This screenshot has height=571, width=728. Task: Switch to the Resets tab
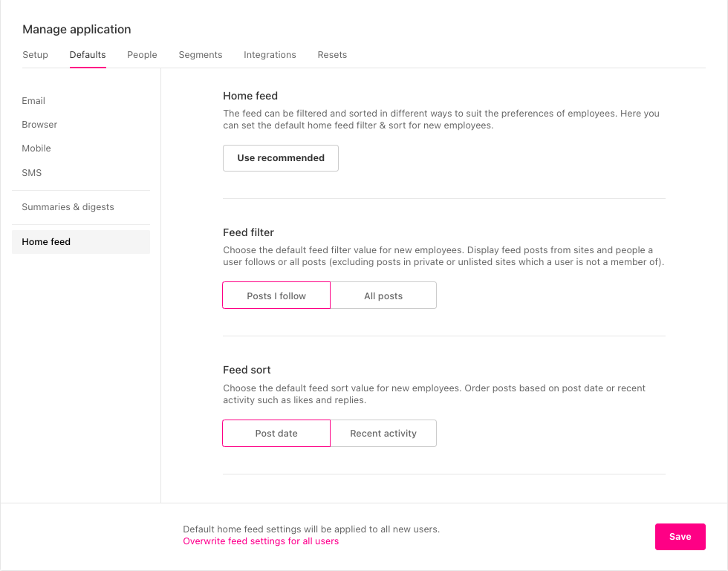point(332,55)
